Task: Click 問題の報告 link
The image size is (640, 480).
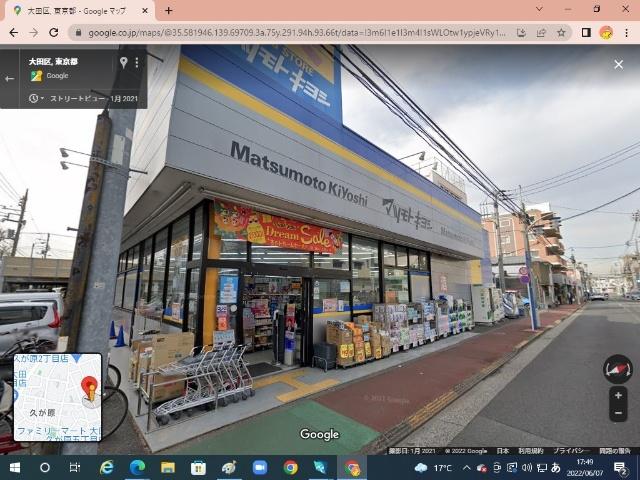Action: pyautogui.click(x=615, y=451)
